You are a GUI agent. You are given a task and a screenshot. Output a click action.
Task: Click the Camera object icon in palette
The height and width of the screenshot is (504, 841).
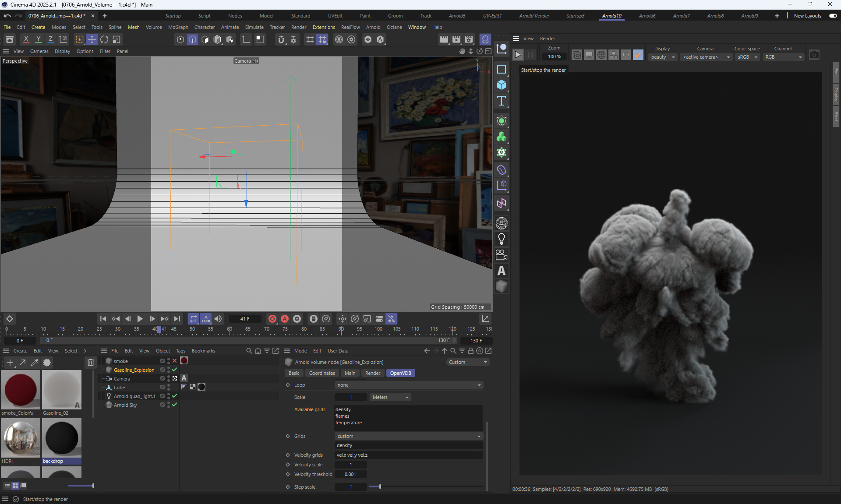[x=502, y=255]
